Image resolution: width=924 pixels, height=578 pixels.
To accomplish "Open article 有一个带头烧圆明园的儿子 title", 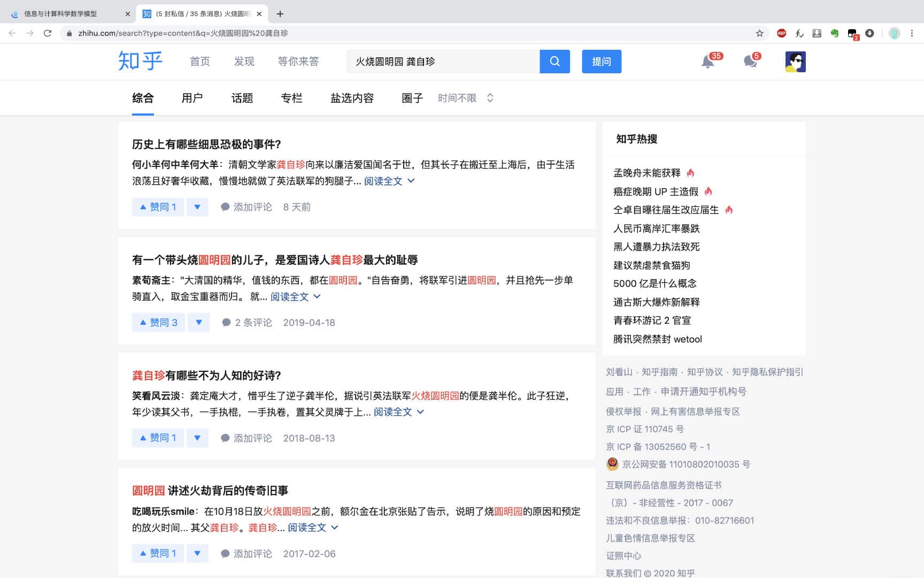I will click(x=275, y=260).
